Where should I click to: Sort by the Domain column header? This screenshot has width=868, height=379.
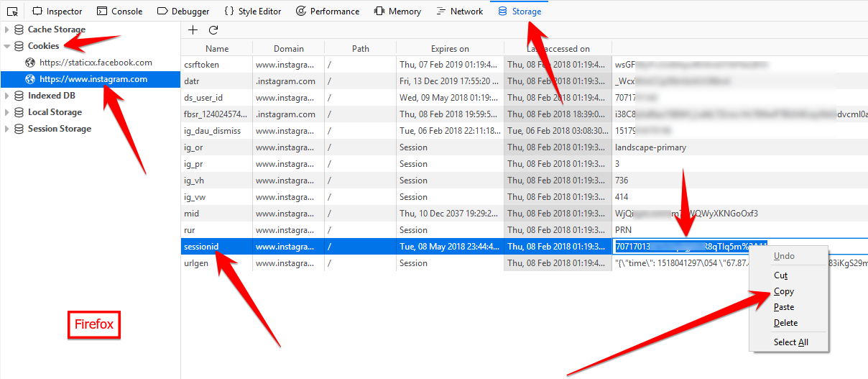pos(288,49)
